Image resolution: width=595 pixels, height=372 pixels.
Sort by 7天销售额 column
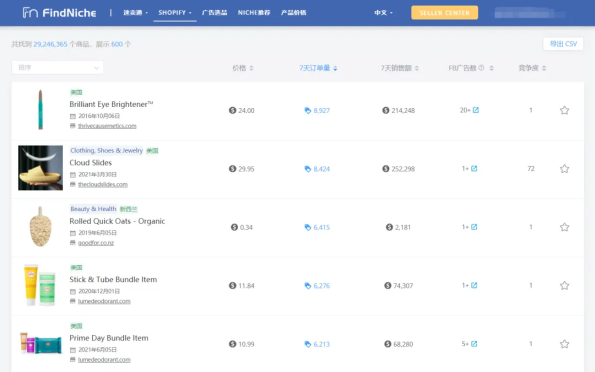pos(400,68)
